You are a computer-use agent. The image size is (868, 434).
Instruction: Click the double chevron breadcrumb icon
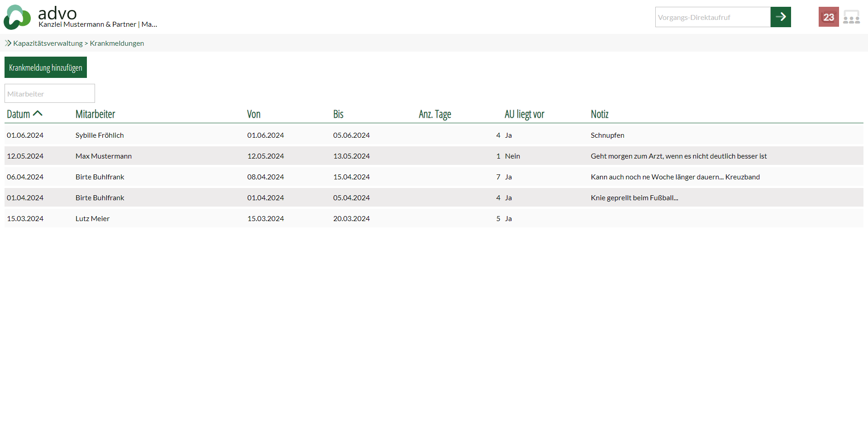click(x=8, y=43)
